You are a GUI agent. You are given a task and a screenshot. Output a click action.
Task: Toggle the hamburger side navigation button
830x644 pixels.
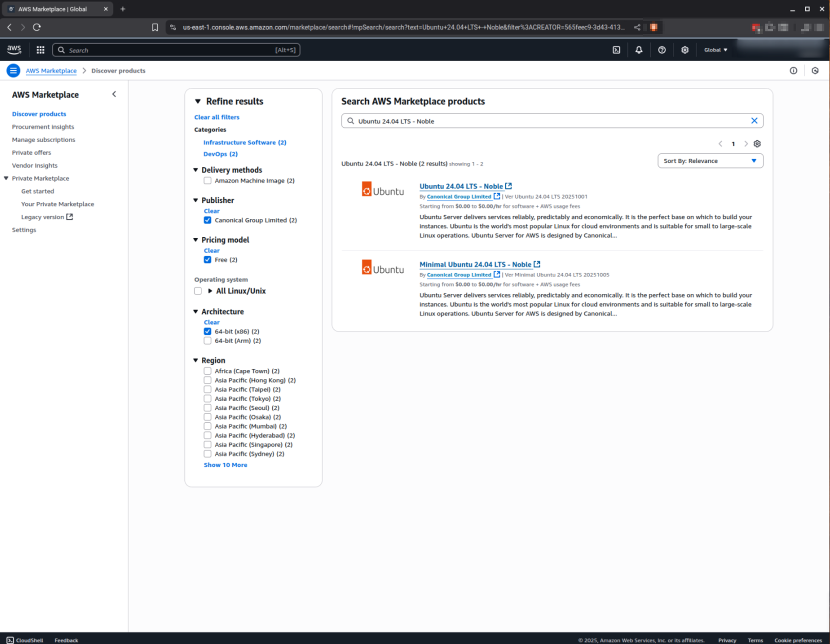[x=13, y=71]
